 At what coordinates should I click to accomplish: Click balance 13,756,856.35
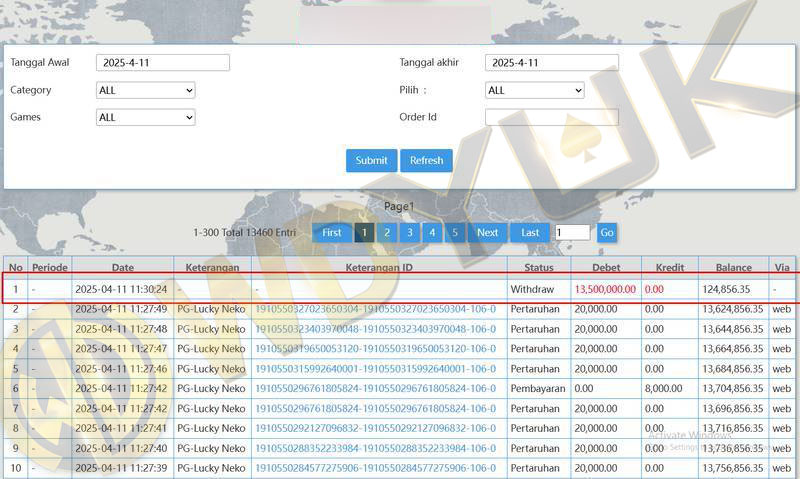733,468
